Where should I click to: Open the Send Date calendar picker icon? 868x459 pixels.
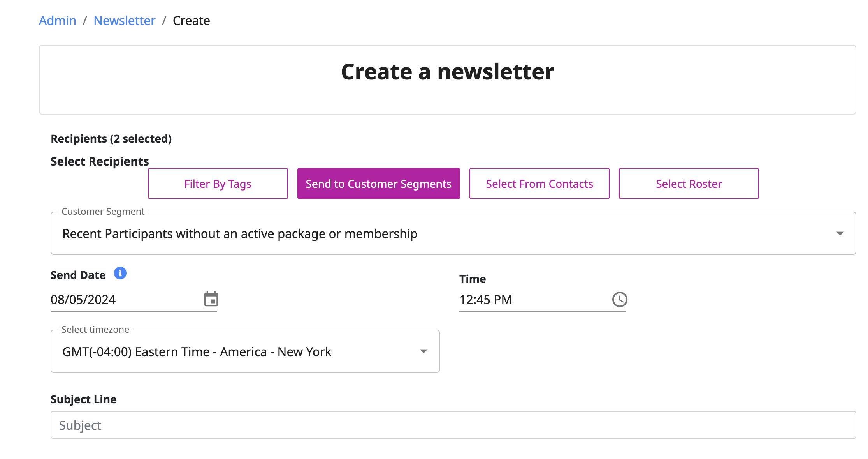click(211, 299)
